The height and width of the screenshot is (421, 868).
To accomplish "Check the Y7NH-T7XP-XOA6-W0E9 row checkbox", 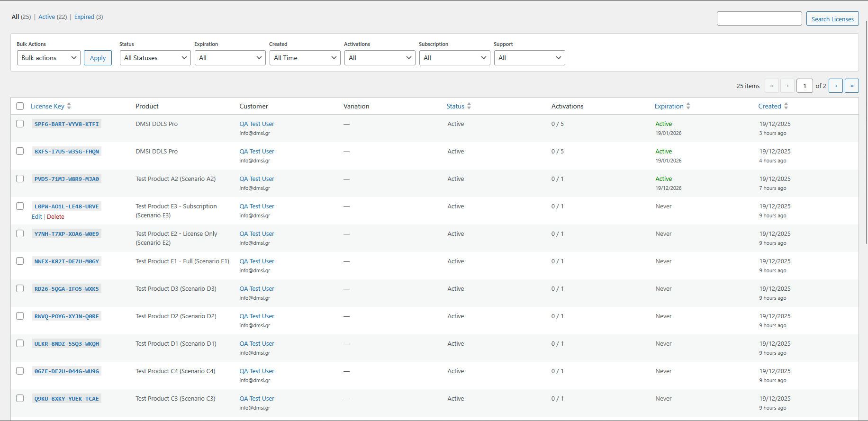I will (x=20, y=233).
